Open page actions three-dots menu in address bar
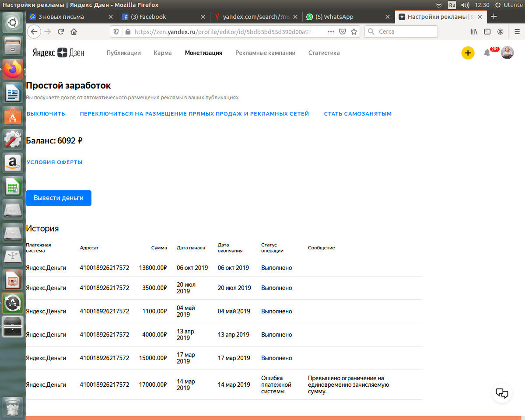Image resolution: width=525 pixels, height=420 pixels. click(x=331, y=31)
